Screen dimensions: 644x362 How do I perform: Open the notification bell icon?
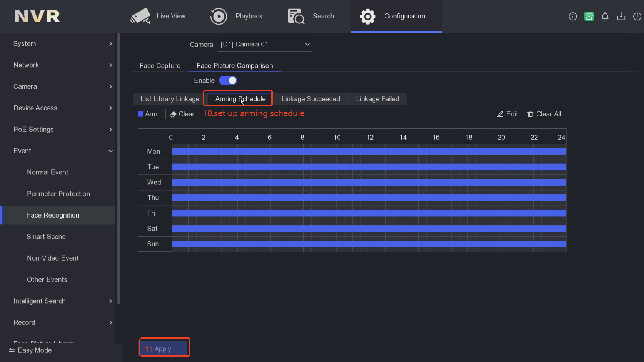[x=605, y=16]
